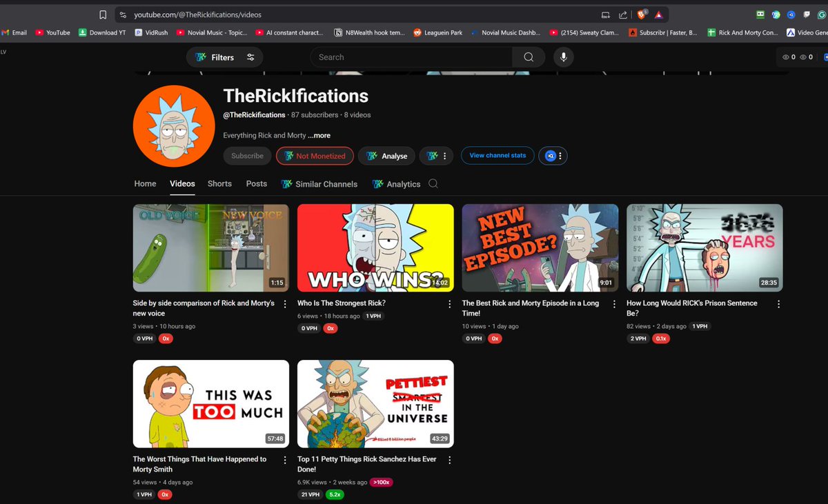
Task: Open the 'THIS WAS TOO MUCH' video thumbnail
Action: click(210, 403)
